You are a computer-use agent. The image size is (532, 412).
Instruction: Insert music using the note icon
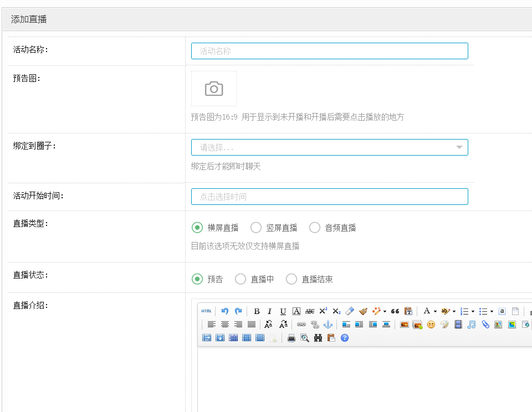click(471, 325)
